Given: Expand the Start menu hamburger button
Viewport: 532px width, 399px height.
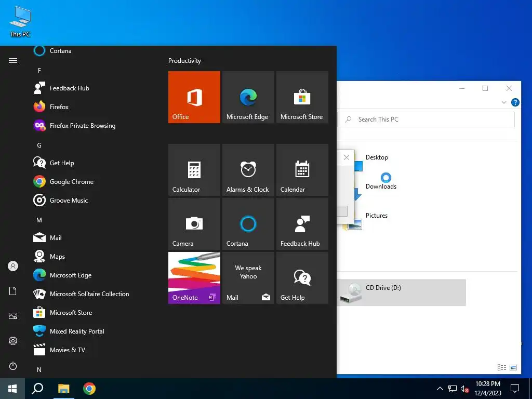Looking at the screenshot, I should click(13, 61).
